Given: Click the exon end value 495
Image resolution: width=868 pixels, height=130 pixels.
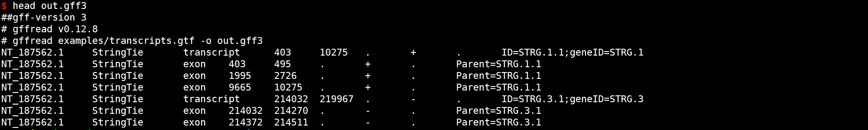Looking at the screenshot, I should click(x=282, y=64).
